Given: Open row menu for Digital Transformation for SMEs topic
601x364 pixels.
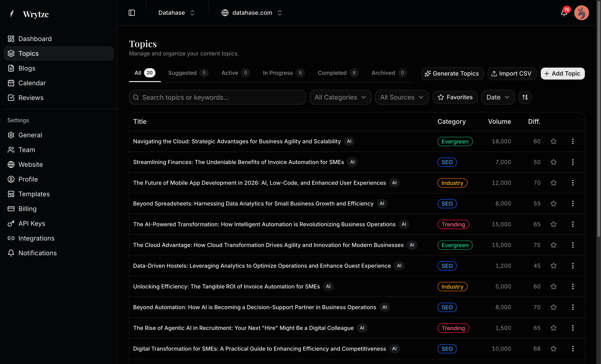Looking at the screenshot, I should pyautogui.click(x=573, y=349).
